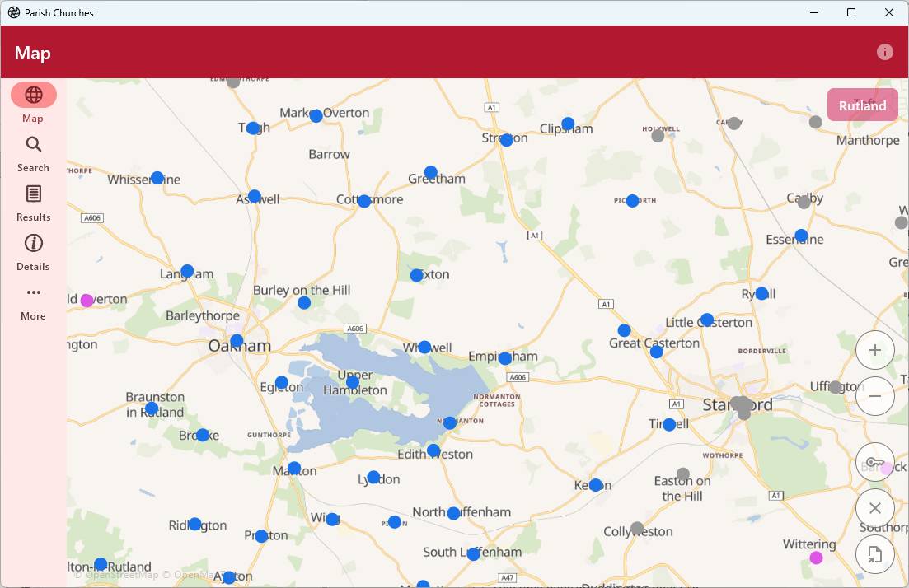The image size is (909, 588).
Task: Zoom in with the plus button
Action: pos(874,350)
